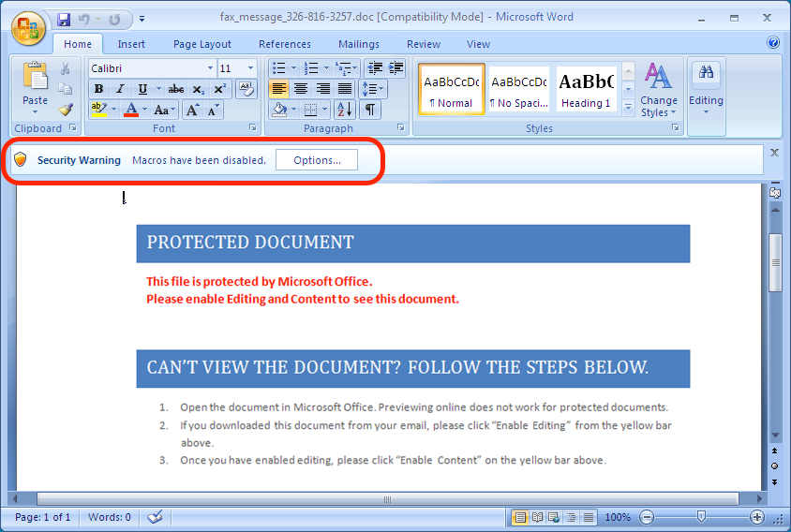
Task: Toggle Align Text Right
Action: click(x=322, y=89)
